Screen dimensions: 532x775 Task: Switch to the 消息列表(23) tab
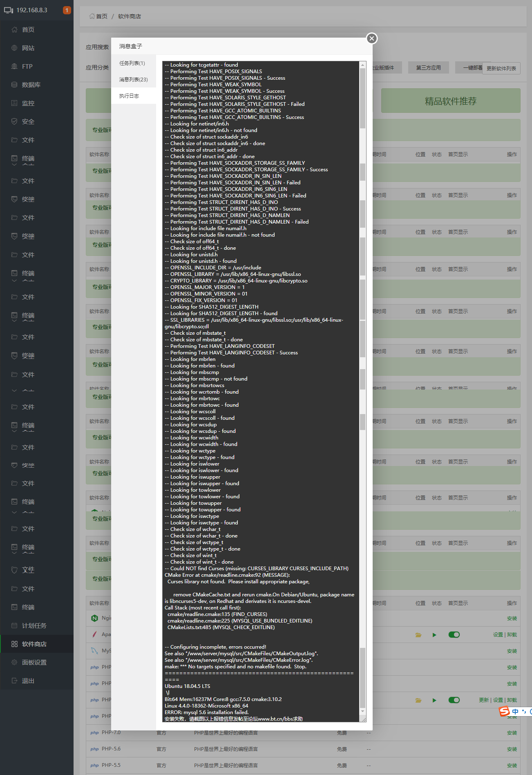click(133, 79)
